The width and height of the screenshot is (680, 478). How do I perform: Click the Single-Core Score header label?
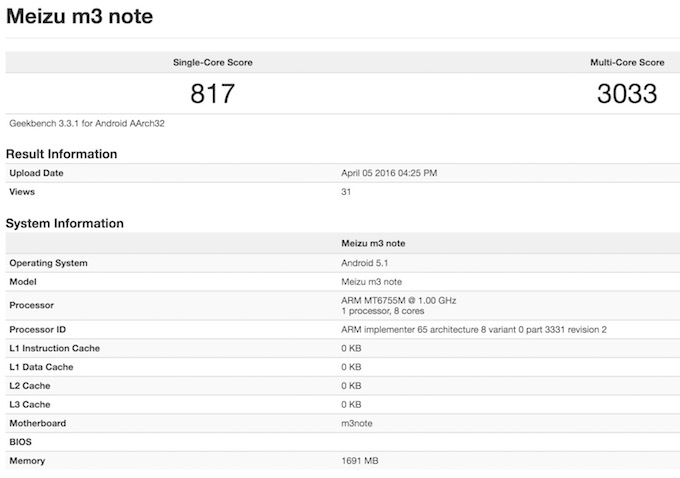213,62
